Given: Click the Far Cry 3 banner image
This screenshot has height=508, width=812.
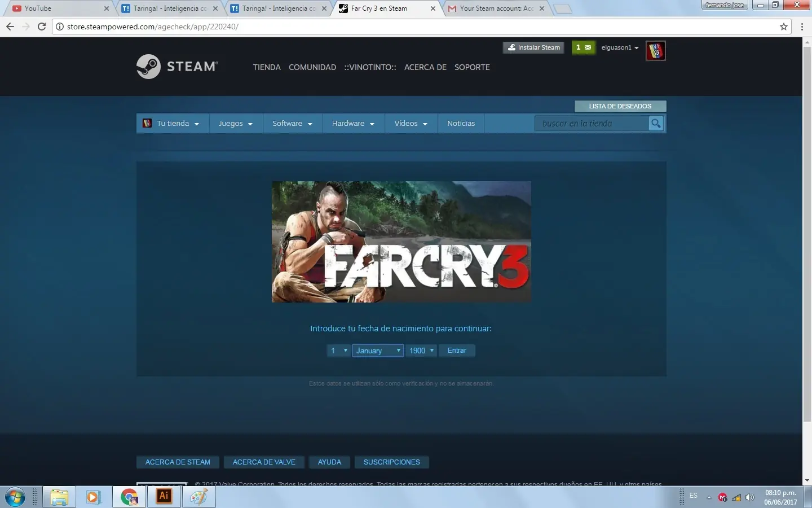Looking at the screenshot, I should coord(401,242).
